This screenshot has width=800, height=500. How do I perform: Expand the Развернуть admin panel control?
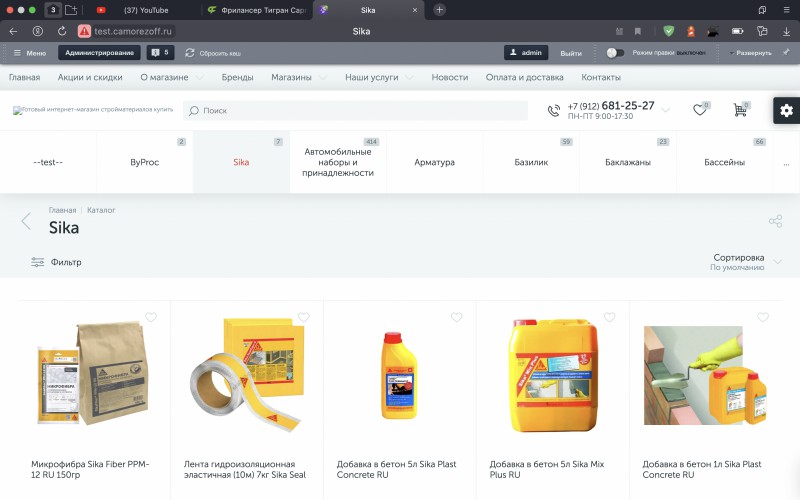[x=750, y=53]
